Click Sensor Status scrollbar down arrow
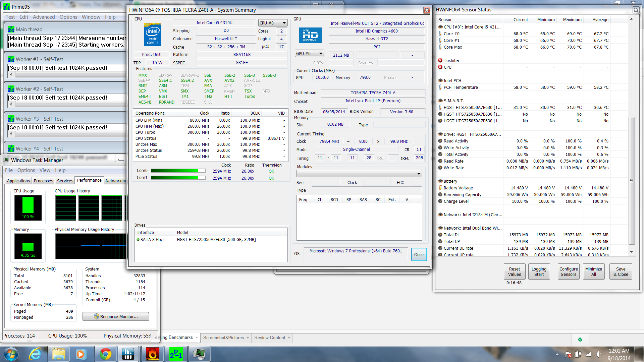 (632, 252)
